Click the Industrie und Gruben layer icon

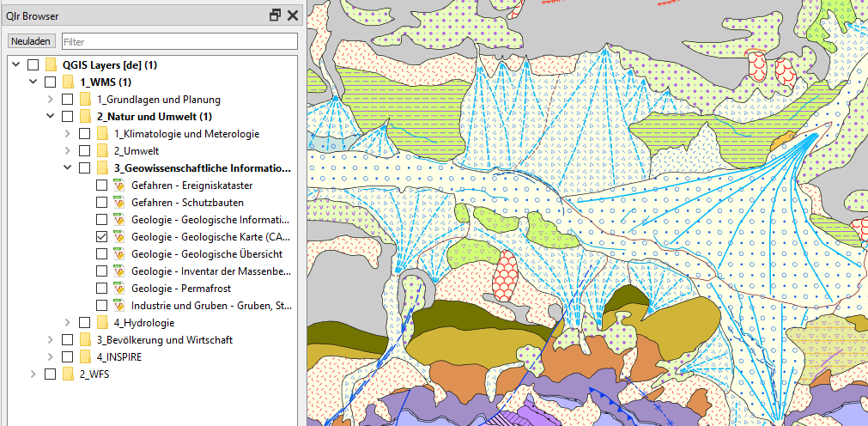[119, 306]
